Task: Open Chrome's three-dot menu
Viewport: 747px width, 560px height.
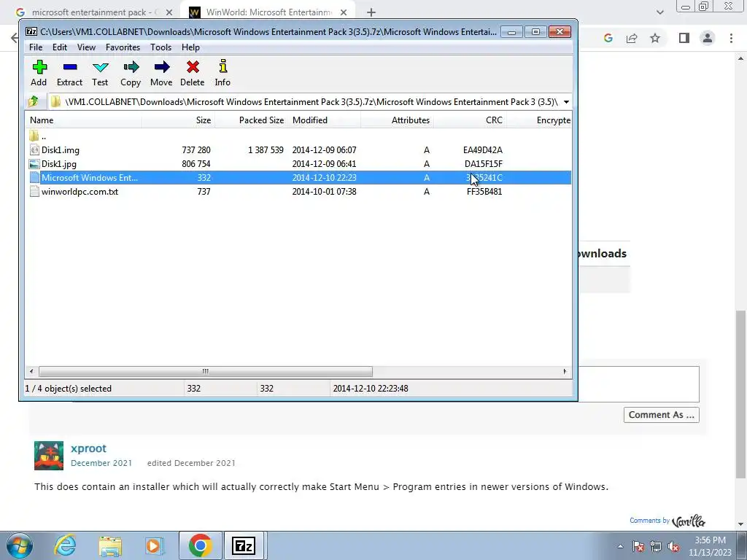Action: coord(731,38)
